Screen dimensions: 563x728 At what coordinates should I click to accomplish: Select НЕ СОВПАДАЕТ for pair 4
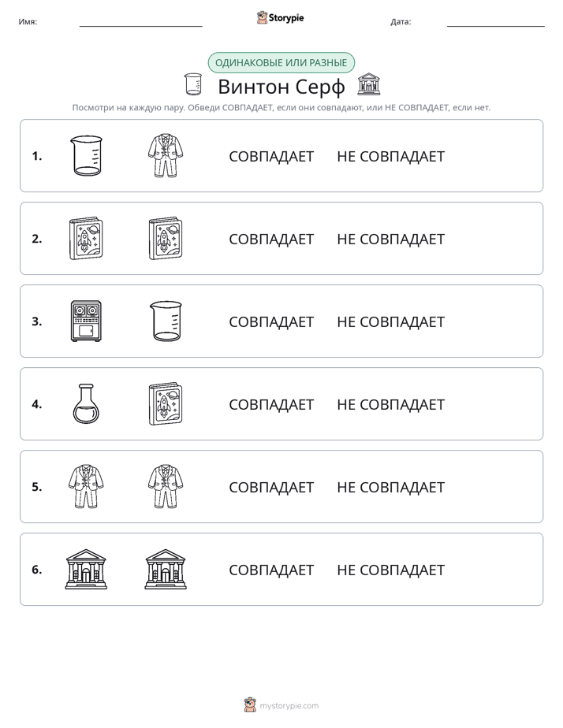(390, 404)
